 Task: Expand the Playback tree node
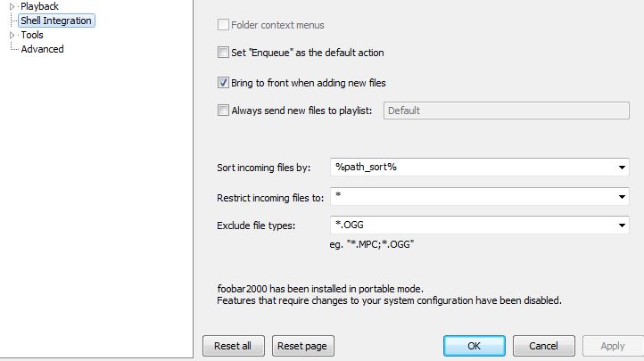12,6
